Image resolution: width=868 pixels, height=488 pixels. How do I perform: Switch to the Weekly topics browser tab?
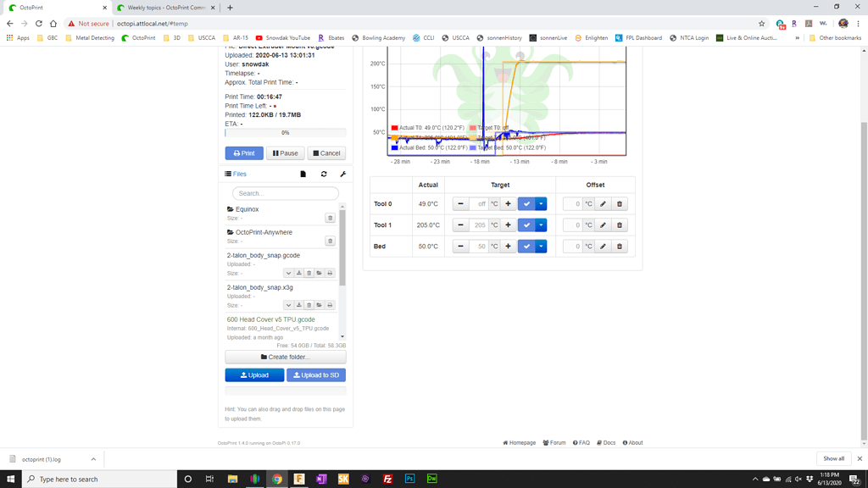pos(165,8)
